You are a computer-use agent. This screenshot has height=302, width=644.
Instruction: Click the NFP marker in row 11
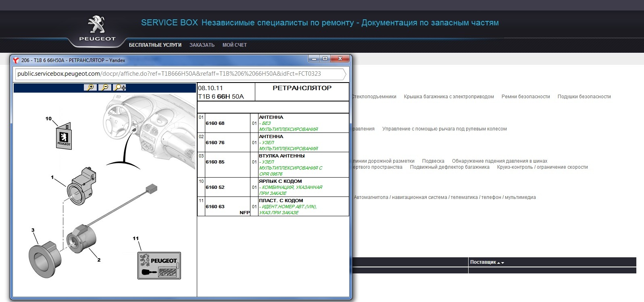click(x=245, y=213)
